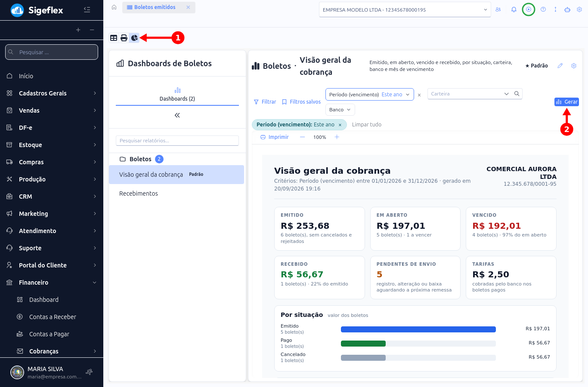Open the users icon in the top bar

(x=498, y=9)
